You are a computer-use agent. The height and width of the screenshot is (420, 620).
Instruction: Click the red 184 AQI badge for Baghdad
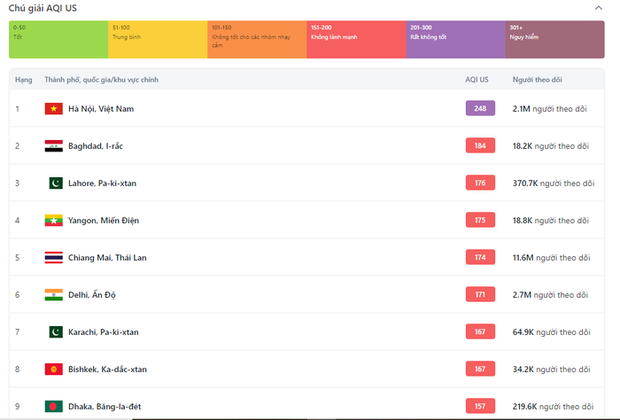[480, 146]
